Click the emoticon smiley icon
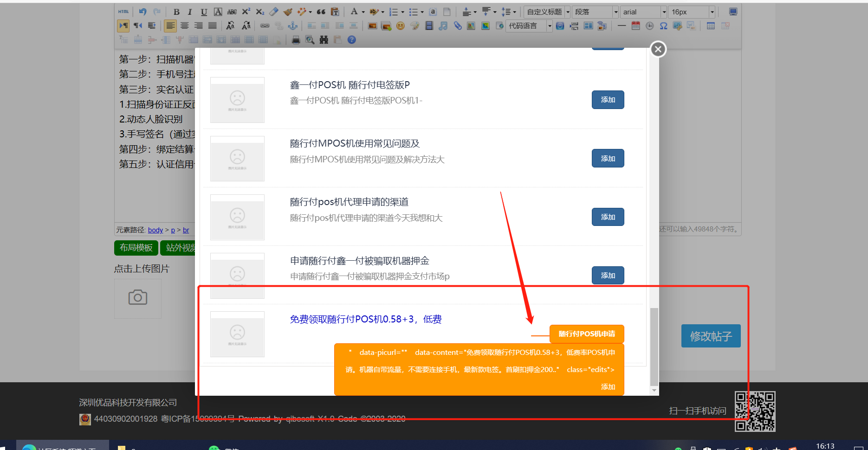 point(400,26)
